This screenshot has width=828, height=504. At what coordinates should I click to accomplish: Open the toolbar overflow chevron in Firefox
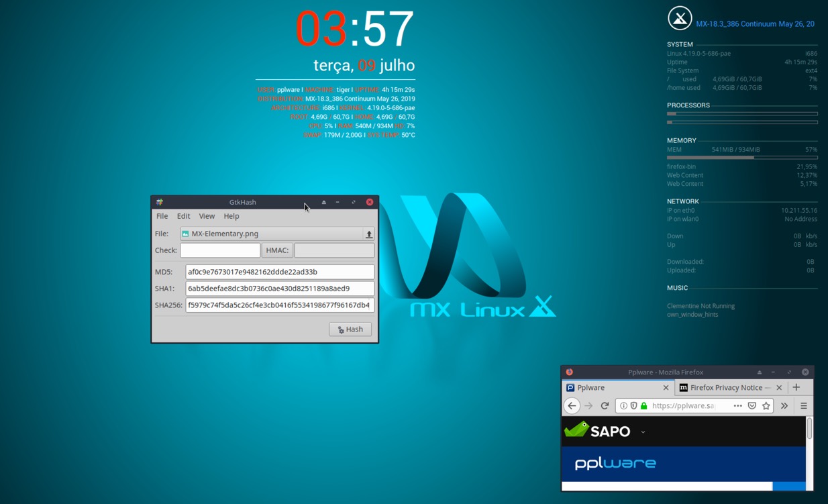point(784,405)
